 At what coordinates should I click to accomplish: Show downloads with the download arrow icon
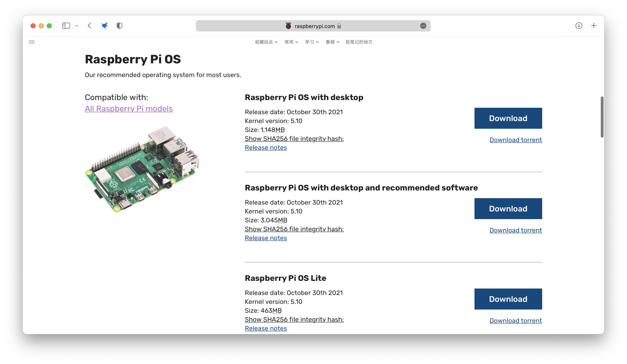click(579, 26)
